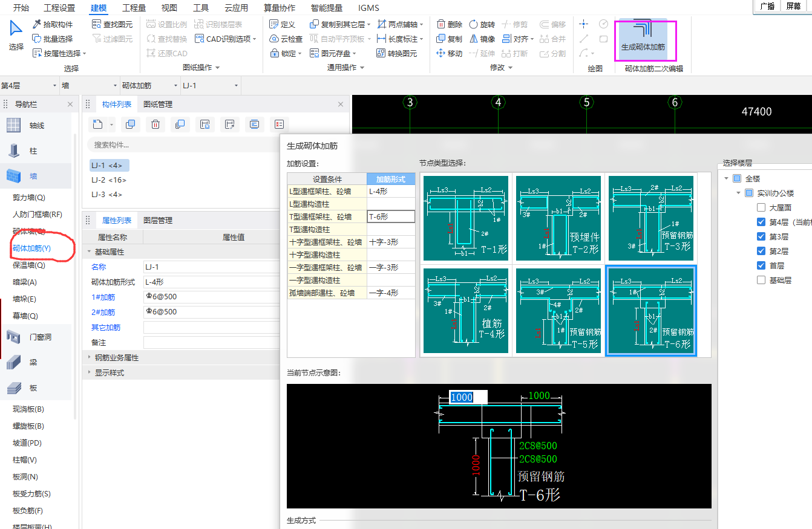
Task: Check the 基础层 floor checkbox
Action: [x=761, y=280]
